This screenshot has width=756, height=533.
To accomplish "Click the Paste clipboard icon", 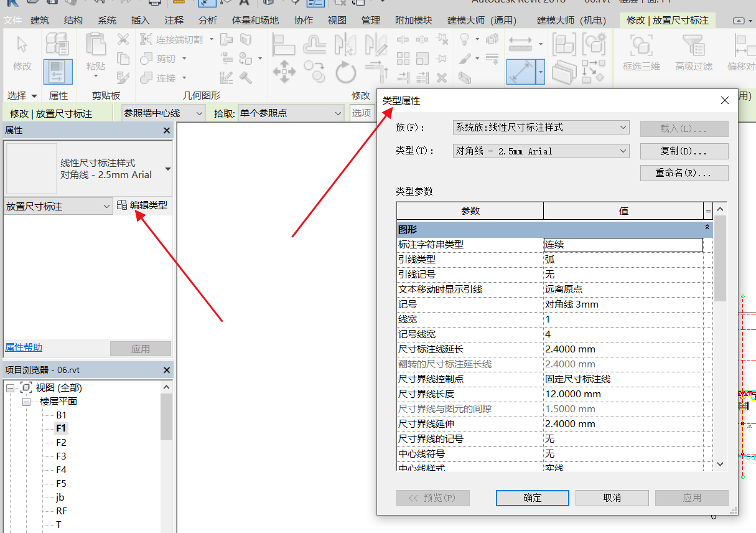I will coord(96,46).
